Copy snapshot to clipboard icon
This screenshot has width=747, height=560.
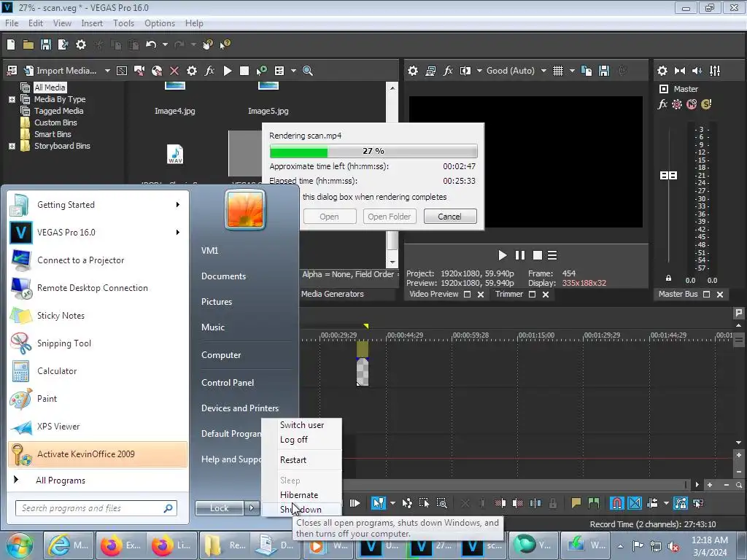point(587,71)
